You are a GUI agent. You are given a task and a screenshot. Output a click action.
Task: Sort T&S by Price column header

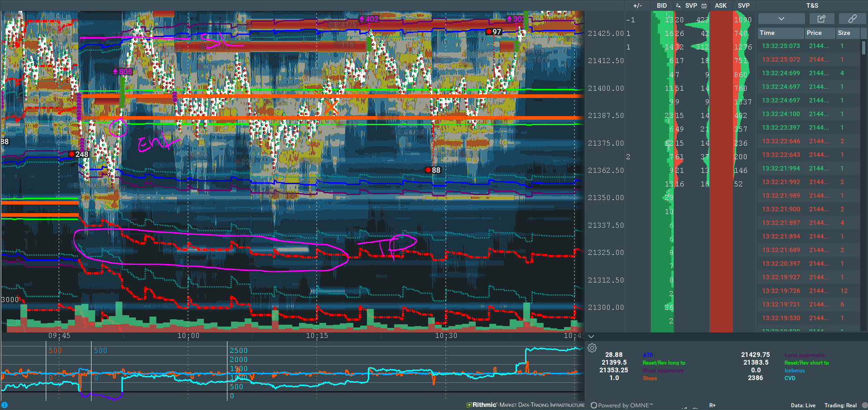(820, 33)
